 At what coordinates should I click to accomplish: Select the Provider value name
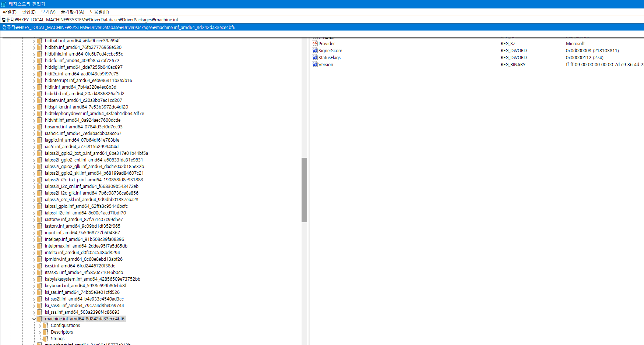[x=327, y=43]
